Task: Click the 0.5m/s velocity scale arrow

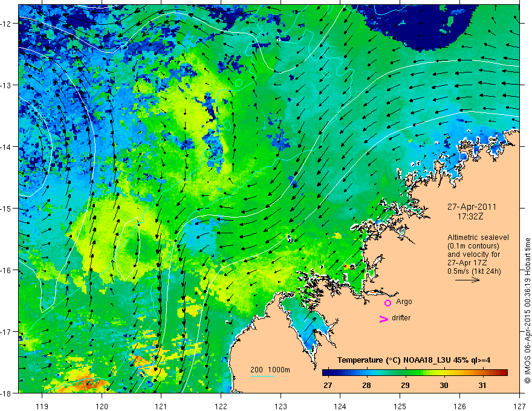Action: (x=467, y=280)
